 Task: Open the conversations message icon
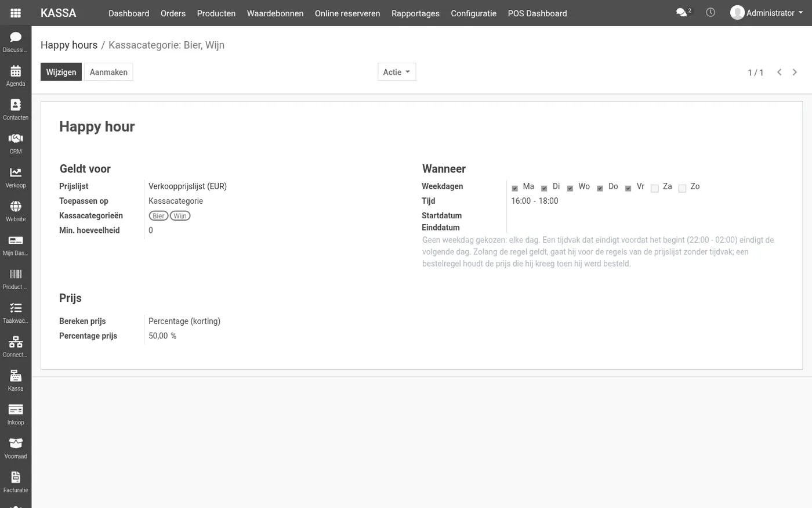click(x=683, y=12)
